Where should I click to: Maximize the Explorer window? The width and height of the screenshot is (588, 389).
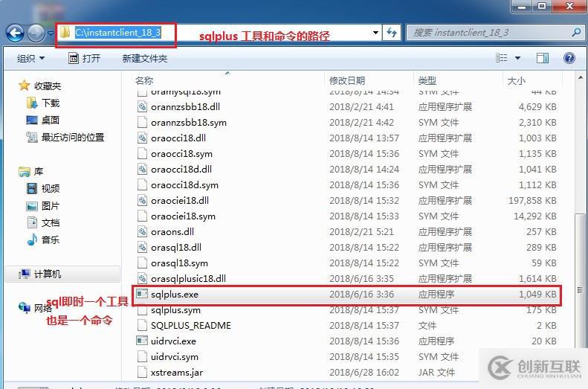pos(542,6)
